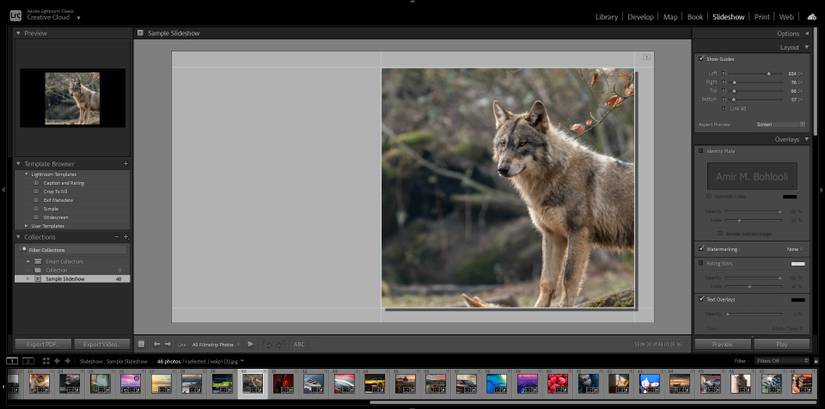Collapse the Overlays panel
Image resolution: width=825 pixels, height=409 pixels.
pyautogui.click(x=807, y=139)
